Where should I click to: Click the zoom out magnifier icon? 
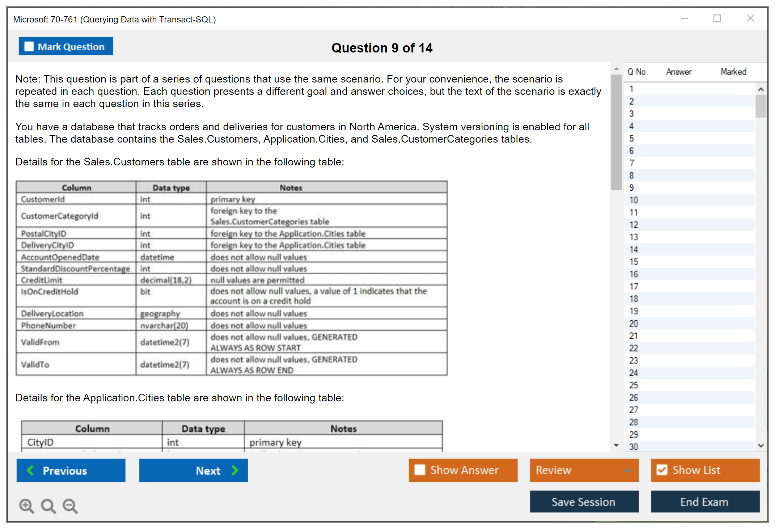70,506
